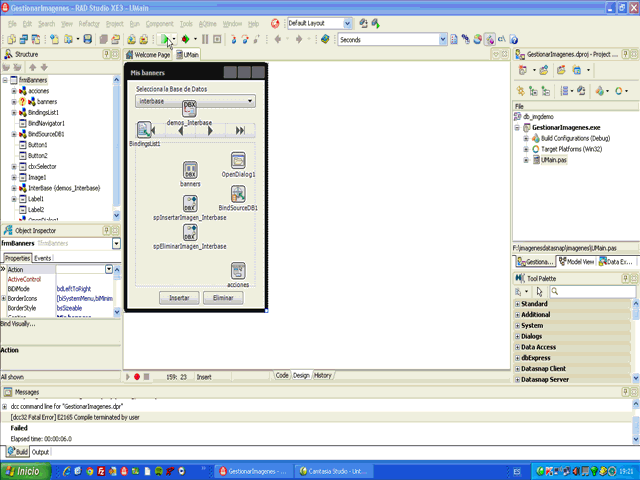640x480 pixels.
Task: Select the banners dataset component icon
Action: coord(189,171)
